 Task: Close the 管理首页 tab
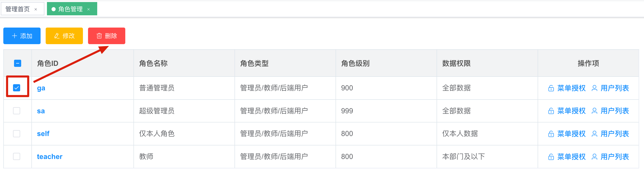[x=36, y=9]
